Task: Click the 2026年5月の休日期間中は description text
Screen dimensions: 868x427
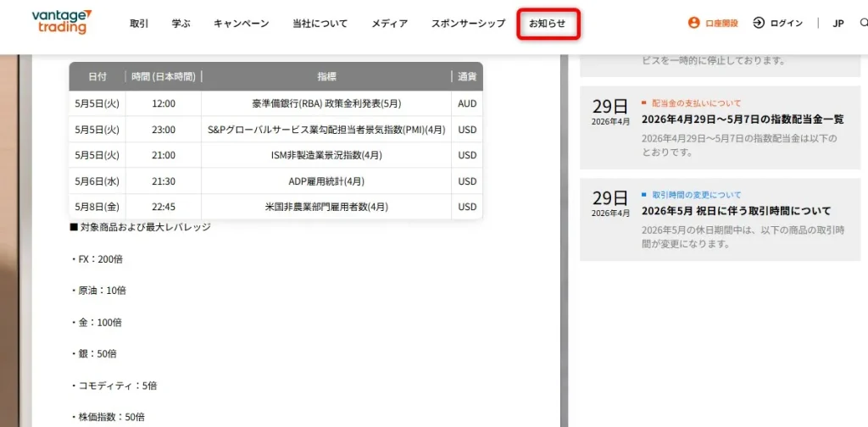Action: 743,236
